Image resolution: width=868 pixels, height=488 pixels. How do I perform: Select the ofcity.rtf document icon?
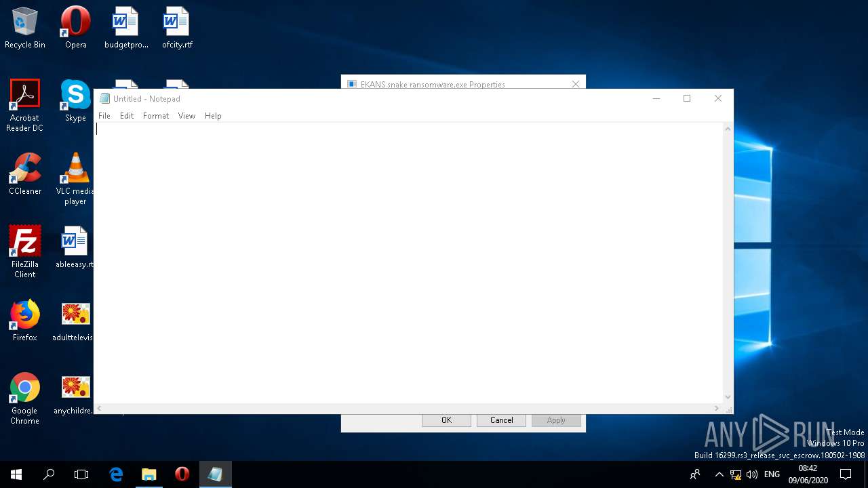pos(177,28)
